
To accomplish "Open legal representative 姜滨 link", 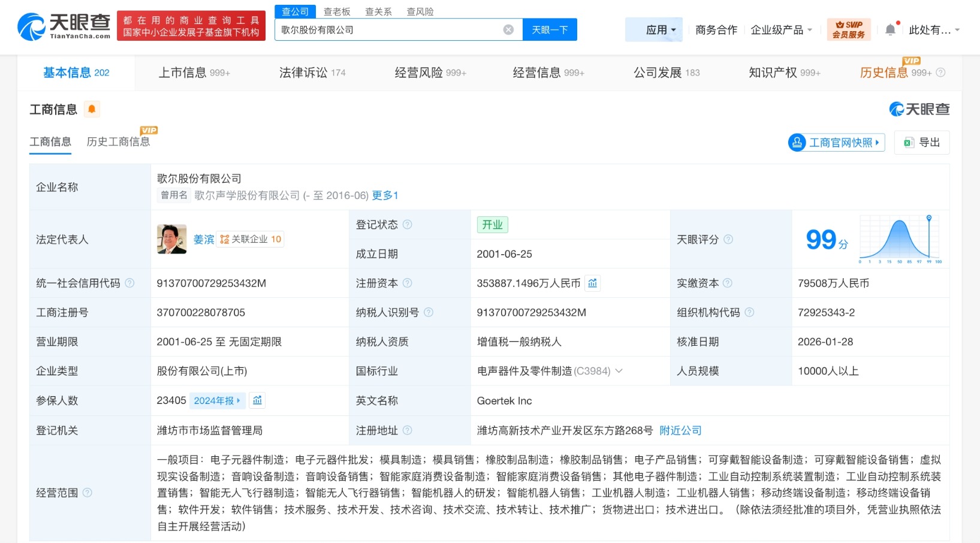I will [204, 239].
